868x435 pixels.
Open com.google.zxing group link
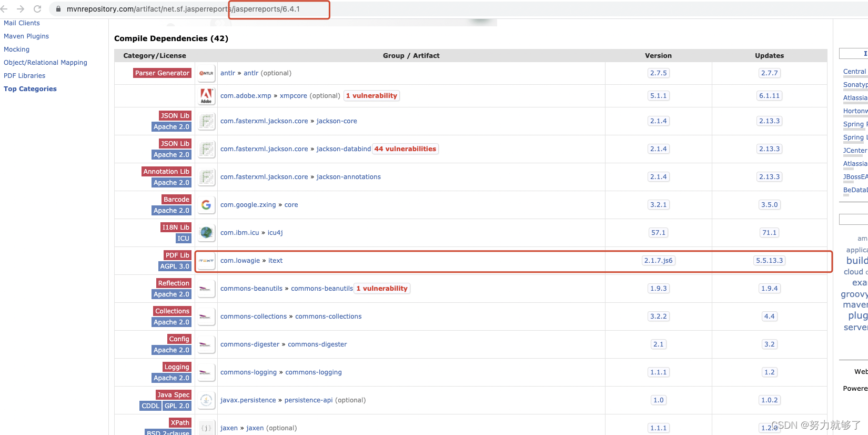point(248,205)
